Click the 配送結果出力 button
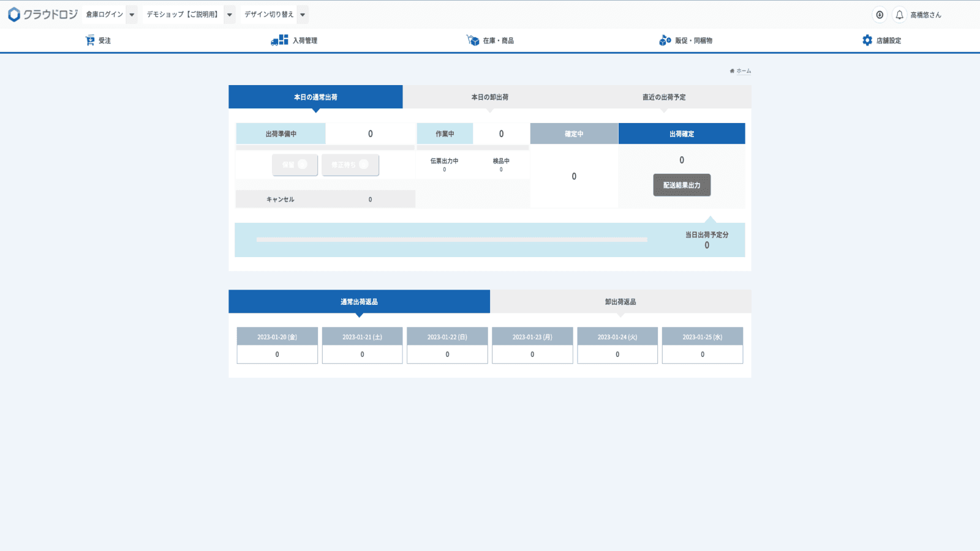 pyautogui.click(x=682, y=185)
